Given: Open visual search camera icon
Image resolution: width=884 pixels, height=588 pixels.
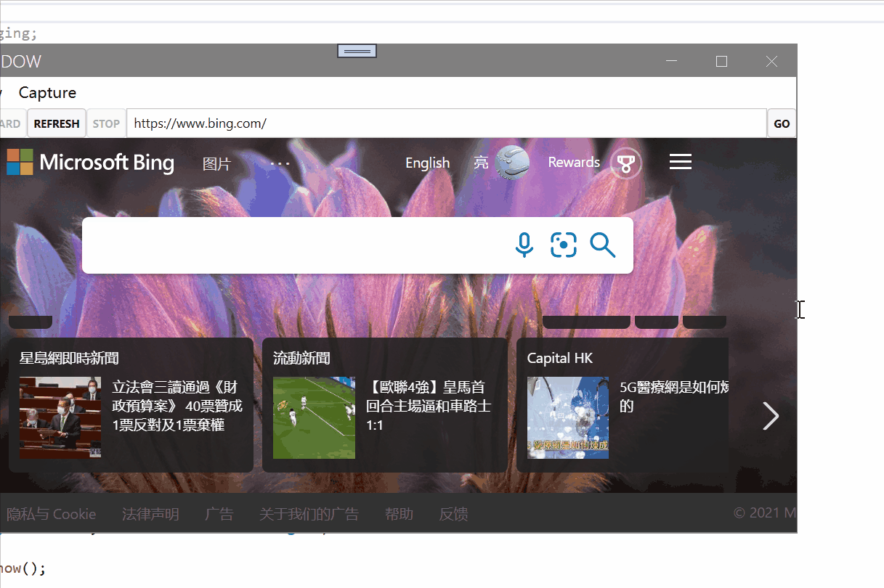Looking at the screenshot, I should (564, 245).
